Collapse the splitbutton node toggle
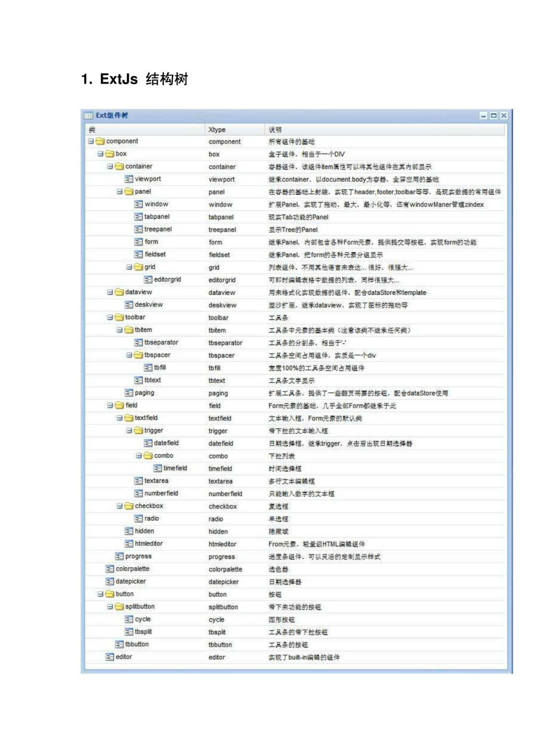Image resolution: width=535 pixels, height=756 pixels. tap(110, 607)
